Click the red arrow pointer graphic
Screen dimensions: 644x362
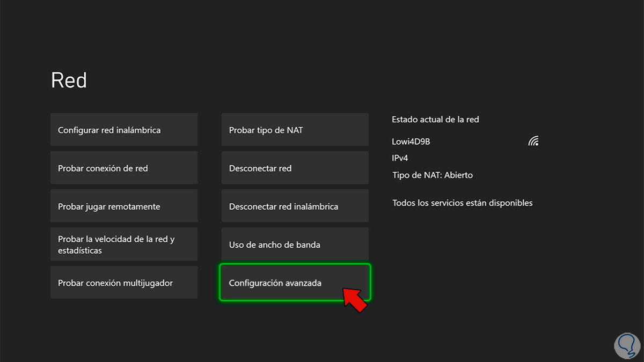[x=355, y=299]
